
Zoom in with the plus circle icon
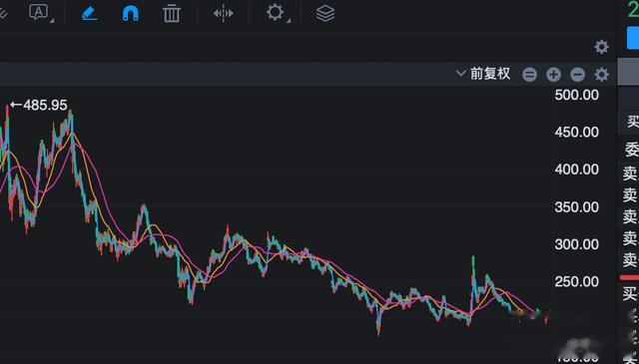click(553, 75)
